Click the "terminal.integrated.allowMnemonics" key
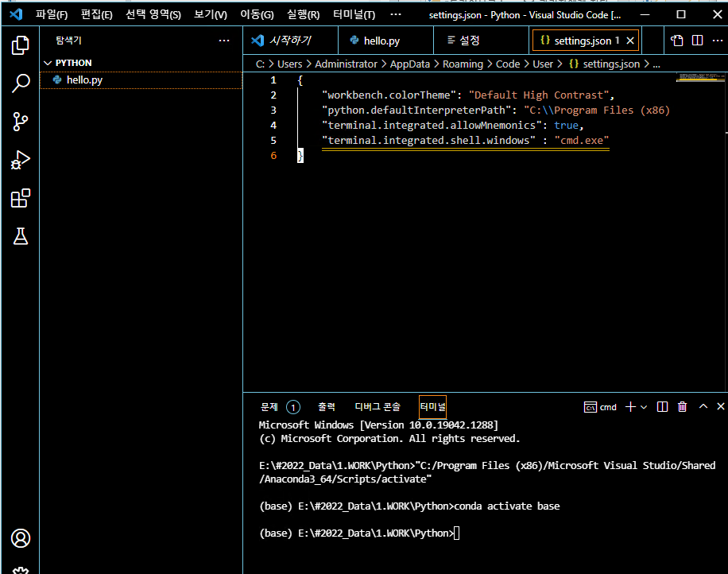The width and height of the screenshot is (728, 574). pos(432,126)
